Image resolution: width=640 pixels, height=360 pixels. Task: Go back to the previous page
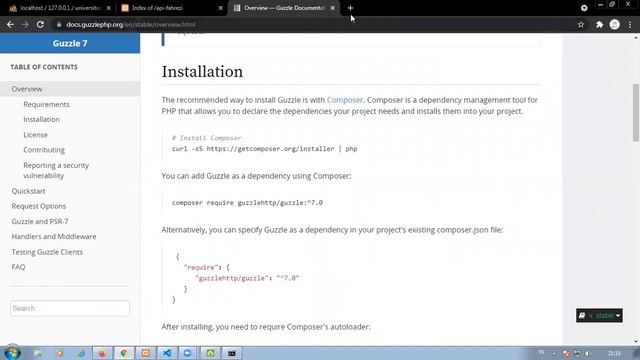tap(10, 24)
